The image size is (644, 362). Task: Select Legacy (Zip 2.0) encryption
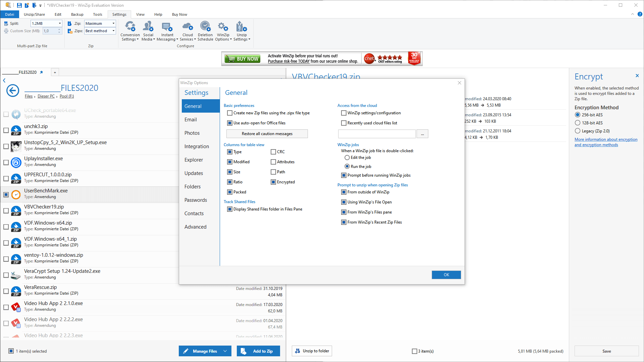coord(578,131)
